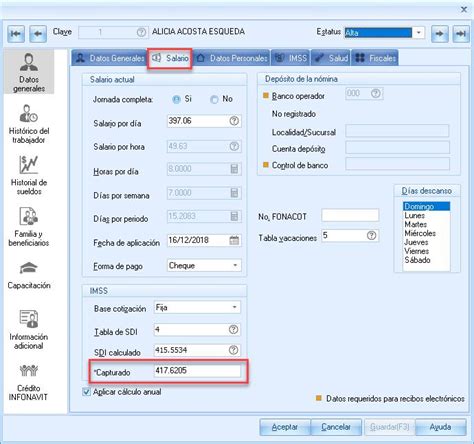Open calculator icon for Horas por día
The height and width of the screenshot is (444, 474).
(x=234, y=169)
